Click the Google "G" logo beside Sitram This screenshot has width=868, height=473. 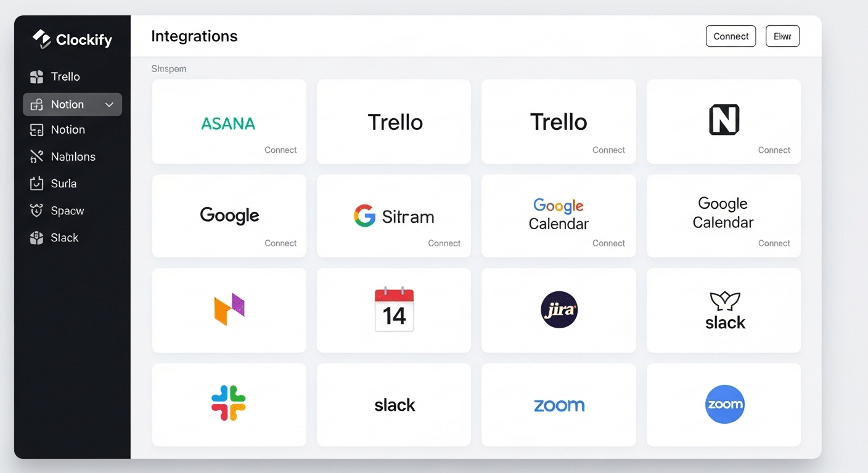(364, 216)
